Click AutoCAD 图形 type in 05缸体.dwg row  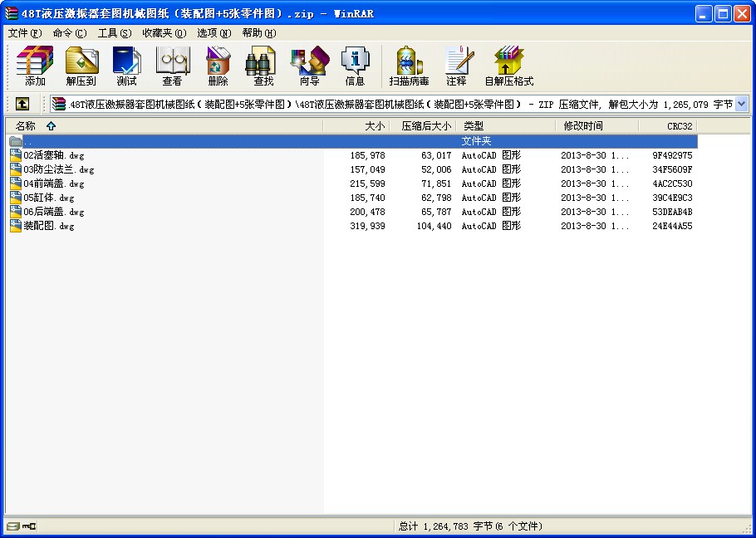click(491, 198)
